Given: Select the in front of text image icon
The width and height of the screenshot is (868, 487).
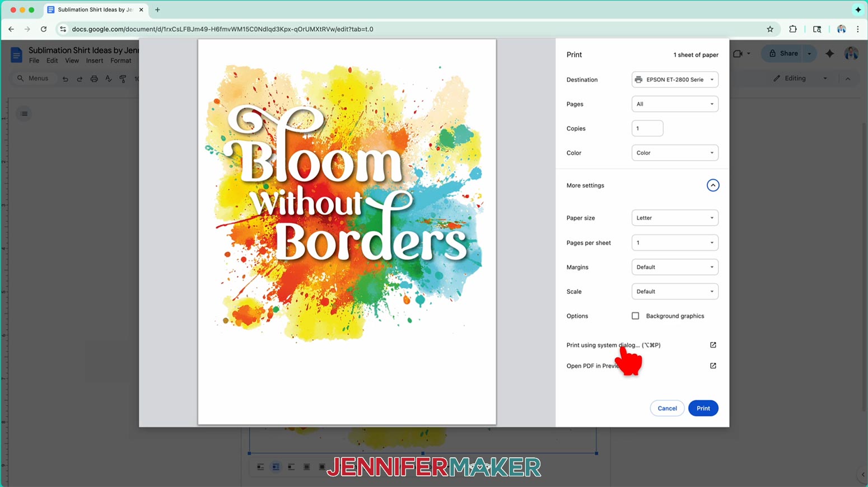Looking at the screenshot, I should point(321,467).
